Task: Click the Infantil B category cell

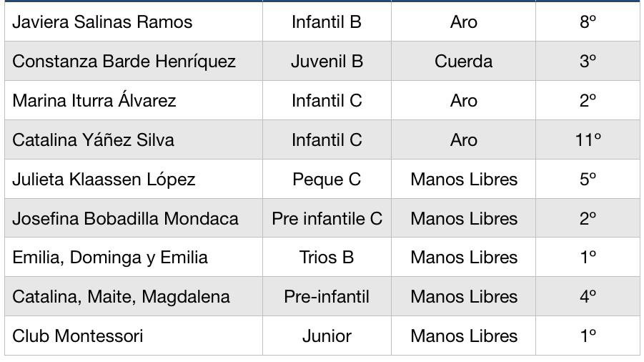Action: [327, 21]
